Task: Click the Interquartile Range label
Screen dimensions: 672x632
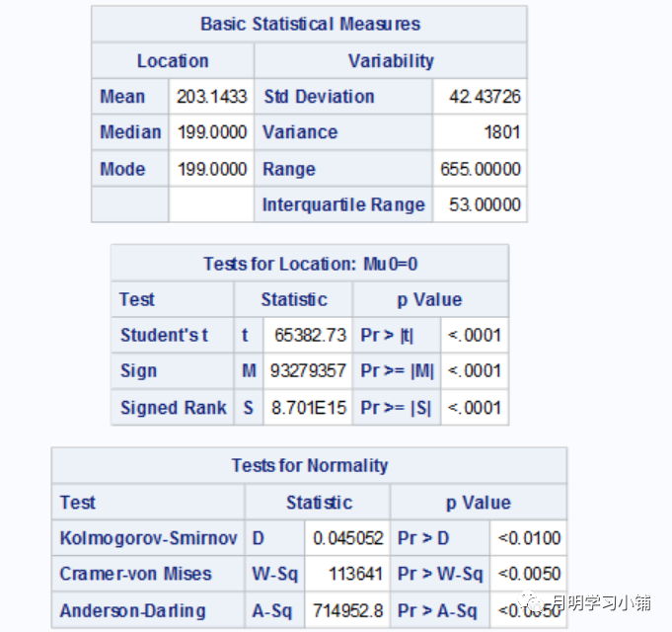Action: 343,204
